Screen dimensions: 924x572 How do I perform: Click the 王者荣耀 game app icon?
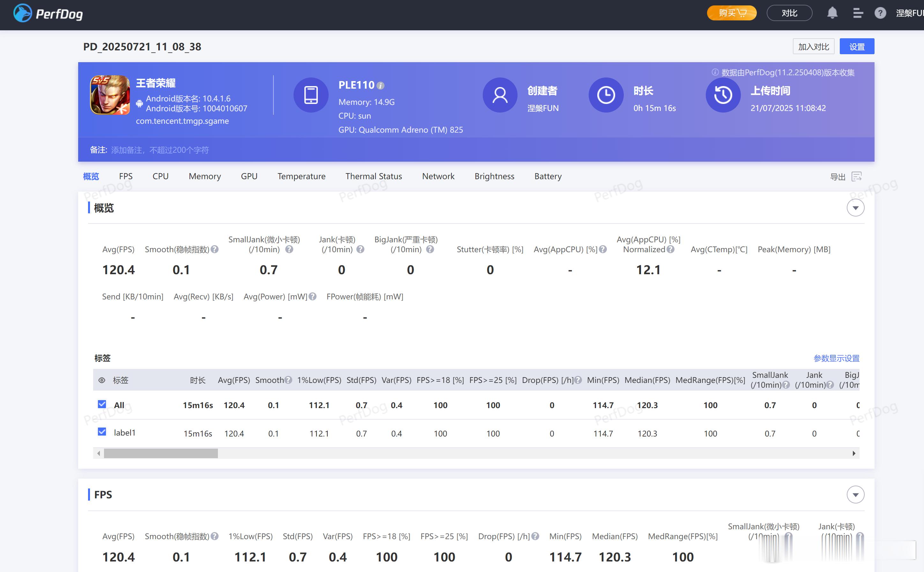pyautogui.click(x=110, y=95)
